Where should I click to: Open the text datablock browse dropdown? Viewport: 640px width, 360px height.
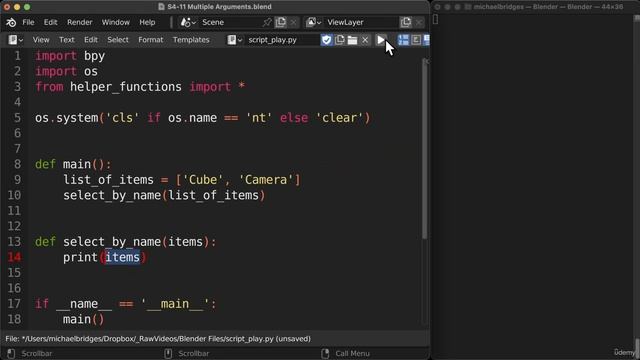click(x=235, y=40)
